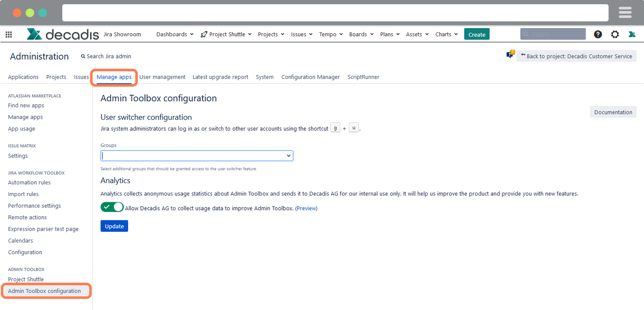
Task: Open Jira help via the question mark icon
Action: pyautogui.click(x=597, y=34)
